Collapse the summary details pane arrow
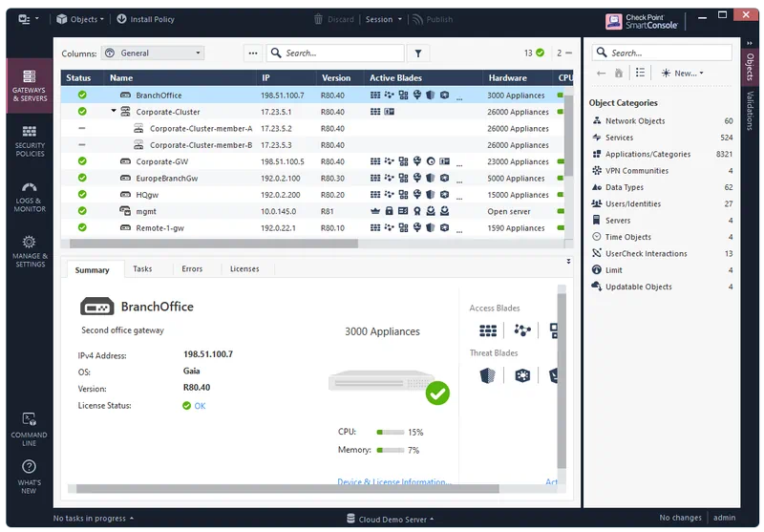This screenshot has width=764, height=532. pos(568,262)
